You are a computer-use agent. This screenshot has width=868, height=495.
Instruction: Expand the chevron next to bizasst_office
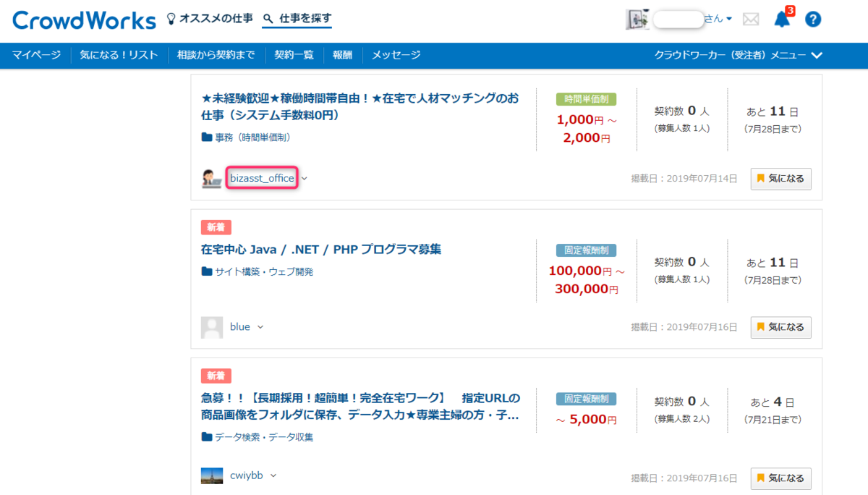click(x=305, y=179)
